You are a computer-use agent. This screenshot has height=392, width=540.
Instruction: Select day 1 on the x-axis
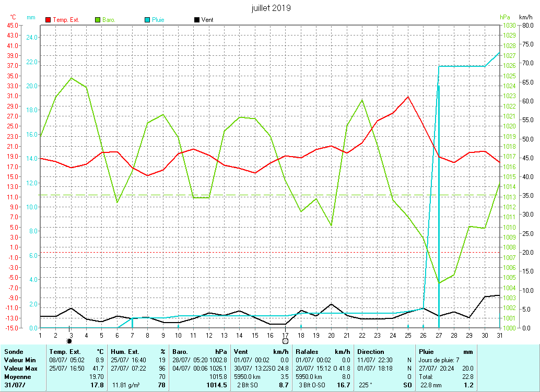click(40, 335)
